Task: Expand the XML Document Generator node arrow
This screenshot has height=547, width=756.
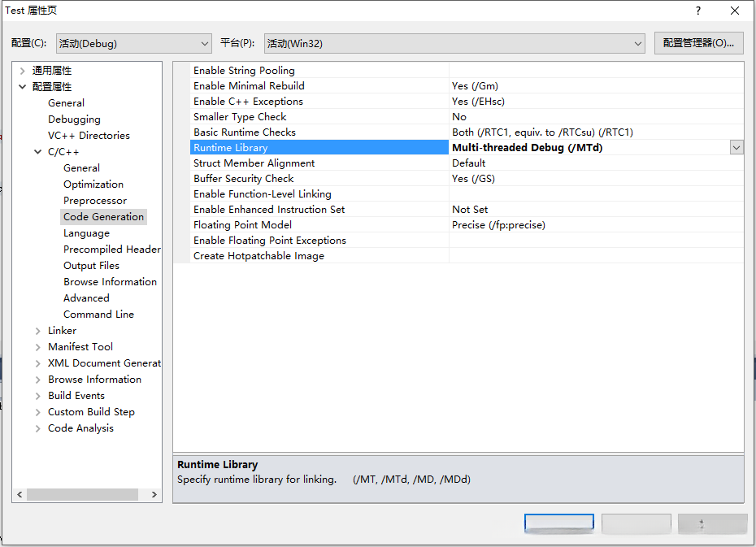Action: point(37,363)
